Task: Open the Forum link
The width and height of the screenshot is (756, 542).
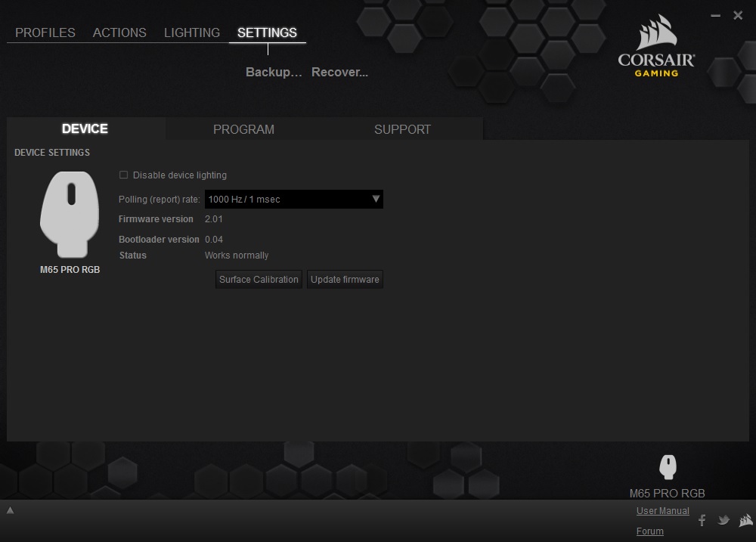Action: point(649,531)
